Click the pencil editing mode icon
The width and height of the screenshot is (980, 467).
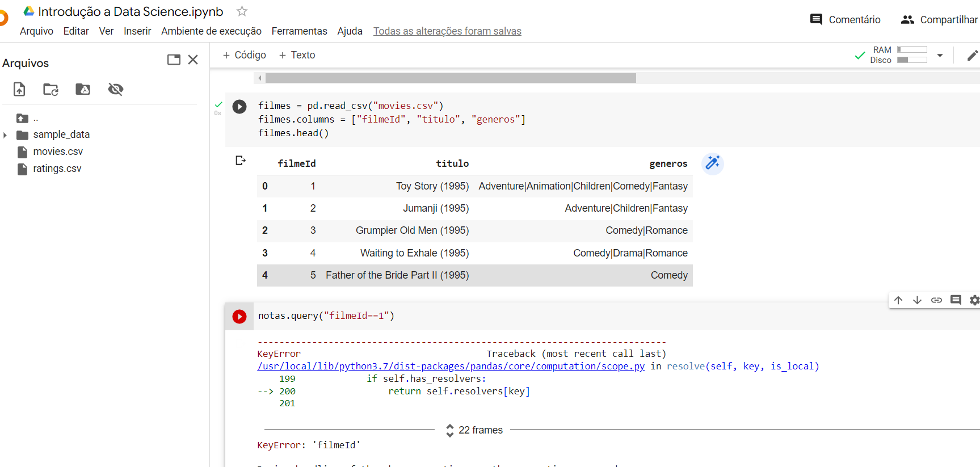click(972, 55)
